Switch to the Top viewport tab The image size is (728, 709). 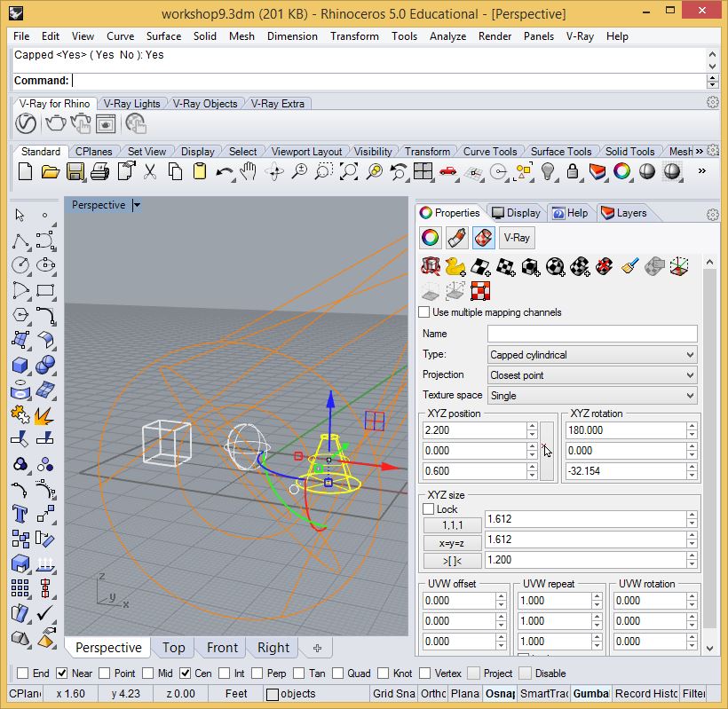click(174, 647)
